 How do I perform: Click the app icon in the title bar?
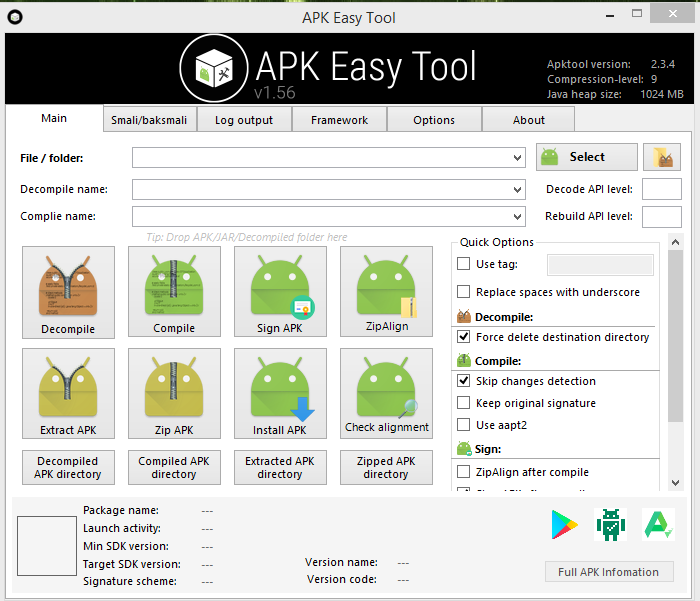[15, 17]
